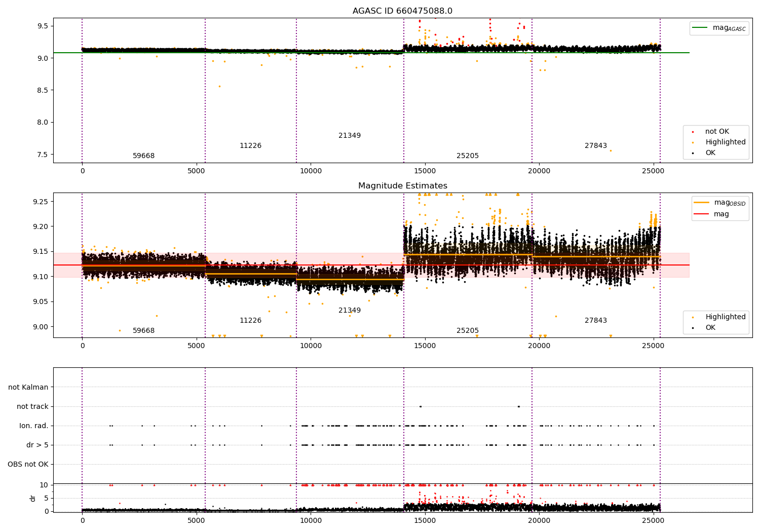Viewport: 760px width, 532px height.
Task: Click OBSID label 11226 in Magnitude Estimates plot
Action: coord(251,321)
